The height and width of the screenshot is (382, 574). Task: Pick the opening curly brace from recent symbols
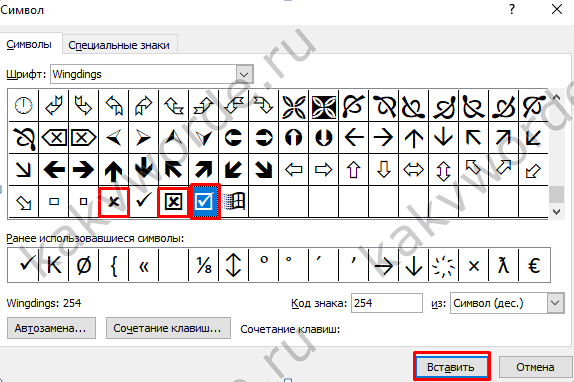pyautogui.click(x=114, y=265)
